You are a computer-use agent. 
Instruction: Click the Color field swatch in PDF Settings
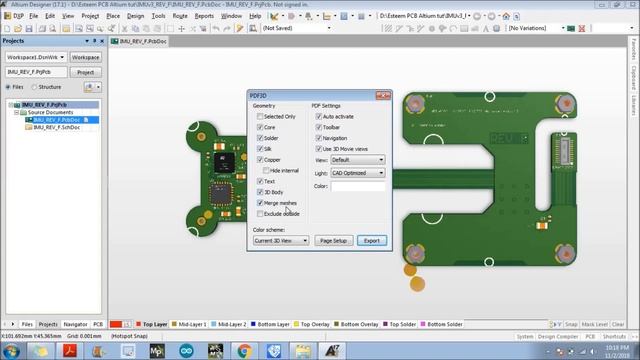tap(358, 187)
